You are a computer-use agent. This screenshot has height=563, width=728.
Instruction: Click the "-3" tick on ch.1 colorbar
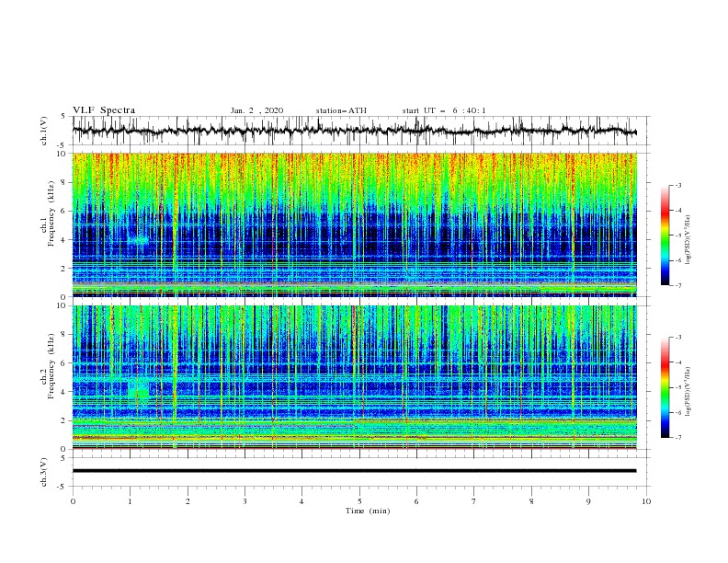pyautogui.click(x=677, y=185)
